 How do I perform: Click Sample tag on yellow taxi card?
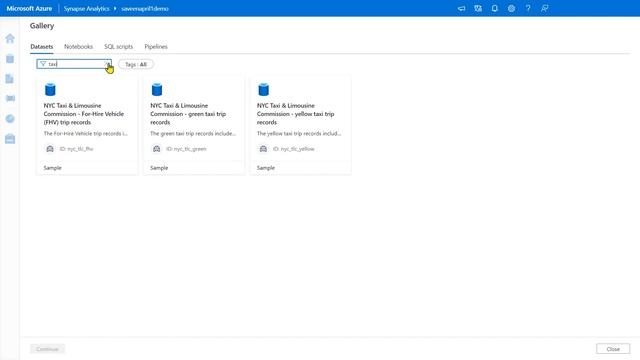coord(266,168)
